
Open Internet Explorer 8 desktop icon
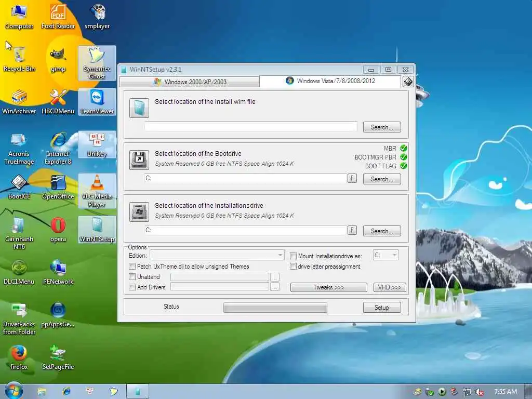[58, 149]
